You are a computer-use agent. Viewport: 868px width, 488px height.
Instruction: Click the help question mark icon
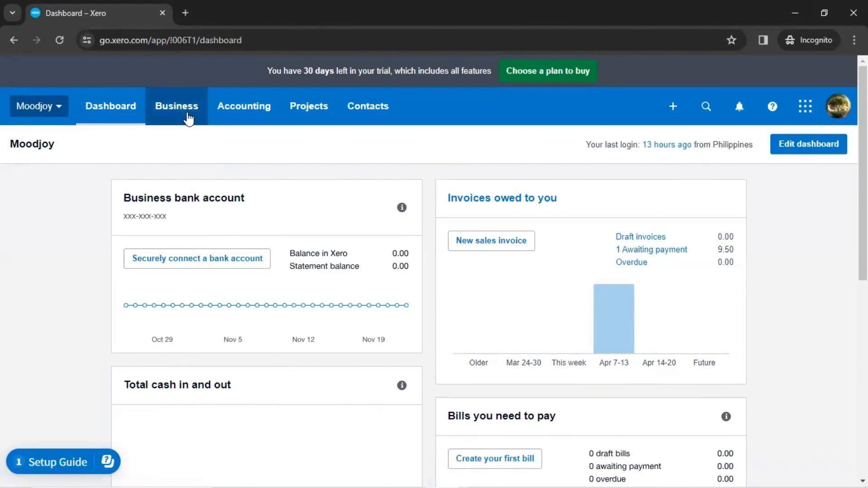tap(772, 106)
